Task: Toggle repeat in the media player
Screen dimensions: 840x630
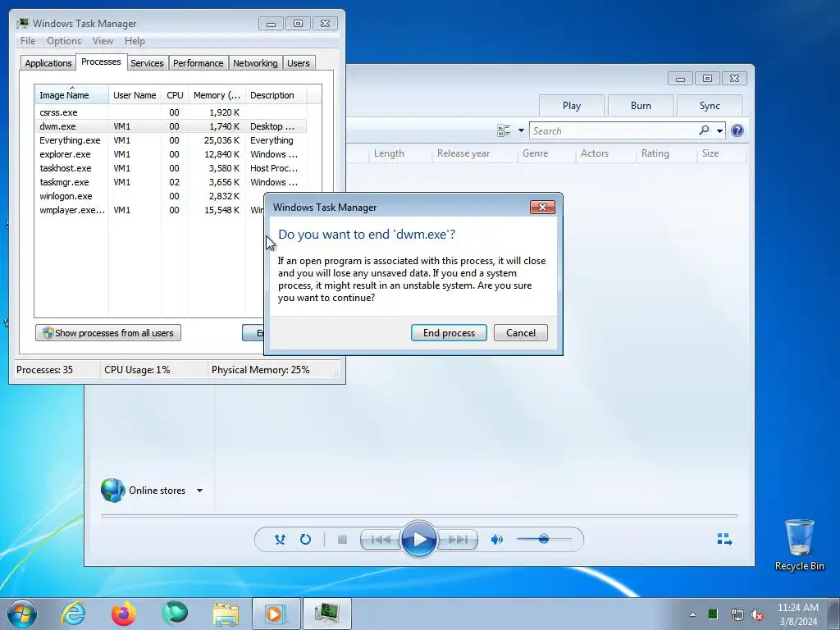Action: (x=305, y=540)
